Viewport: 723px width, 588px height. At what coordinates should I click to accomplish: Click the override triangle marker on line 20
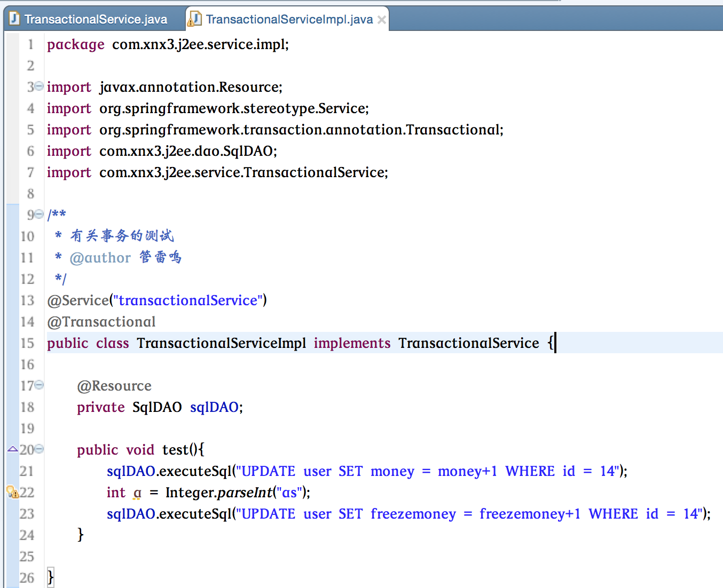13,449
